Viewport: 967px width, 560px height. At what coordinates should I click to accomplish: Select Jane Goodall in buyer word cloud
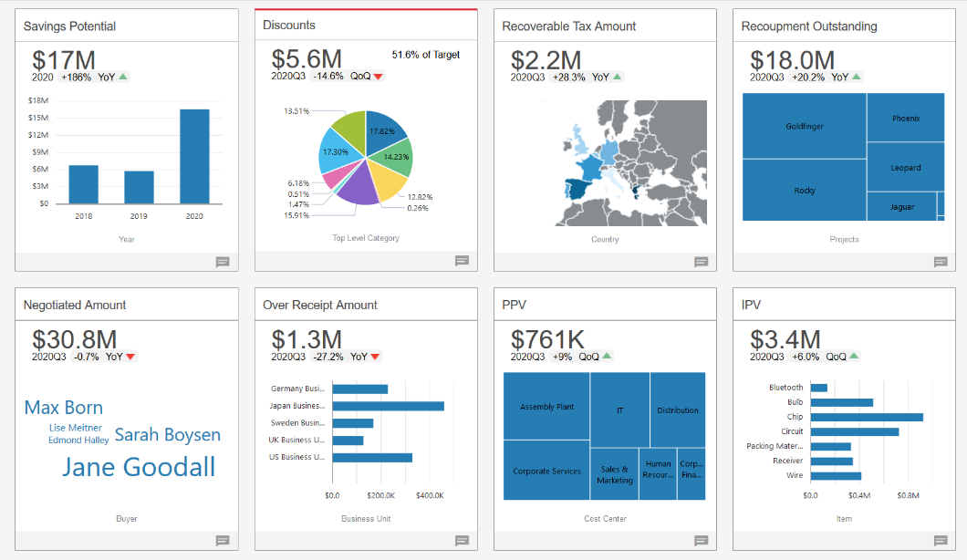click(139, 467)
